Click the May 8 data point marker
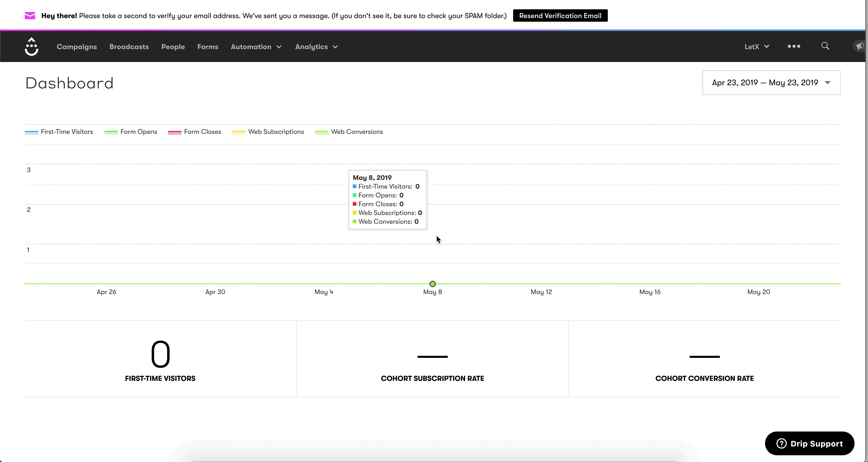The width and height of the screenshot is (868, 462). pyautogui.click(x=432, y=284)
